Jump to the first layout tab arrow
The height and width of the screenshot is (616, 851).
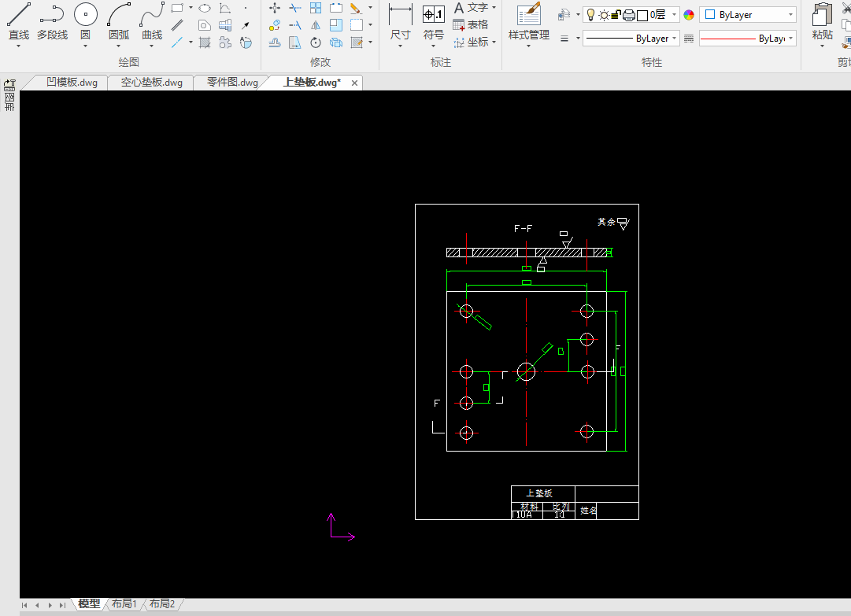coord(24,605)
